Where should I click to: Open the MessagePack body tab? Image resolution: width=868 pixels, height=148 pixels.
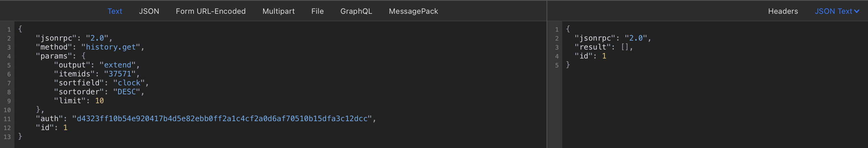click(x=413, y=11)
